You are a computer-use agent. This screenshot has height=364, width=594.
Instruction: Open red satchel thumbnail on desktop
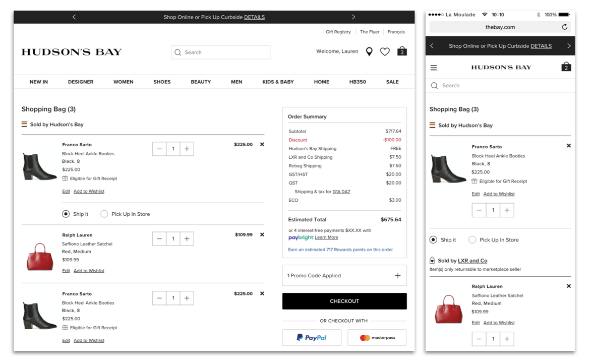pos(40,257)
